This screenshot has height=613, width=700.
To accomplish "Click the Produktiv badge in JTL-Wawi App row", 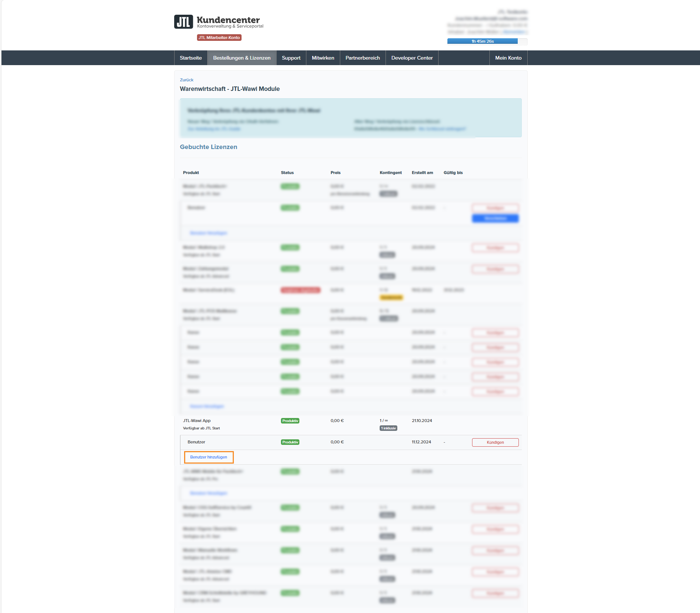I will coord(290,421).
